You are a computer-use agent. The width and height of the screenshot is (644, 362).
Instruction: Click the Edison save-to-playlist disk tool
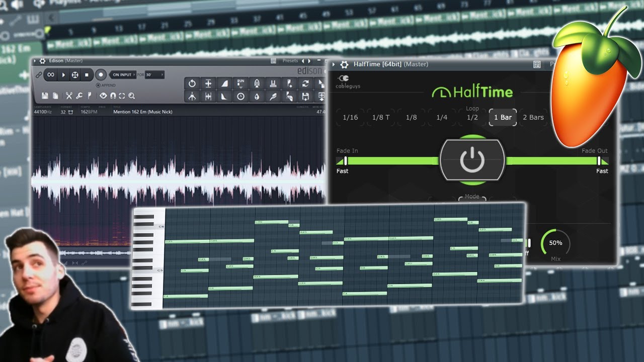tap(305, 97)
